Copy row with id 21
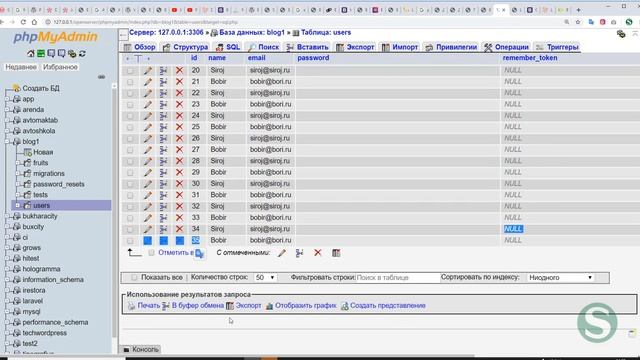 tap(163, 82)
